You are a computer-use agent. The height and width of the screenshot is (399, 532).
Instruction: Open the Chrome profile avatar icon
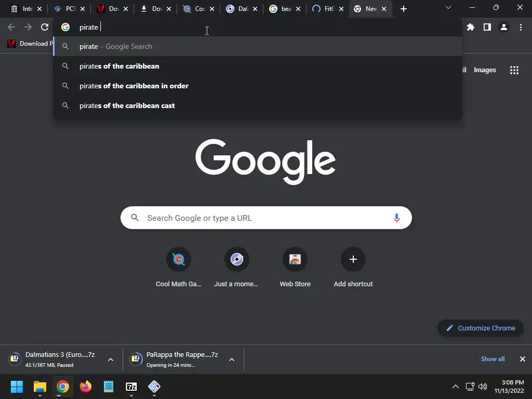(x=504, y=27)
